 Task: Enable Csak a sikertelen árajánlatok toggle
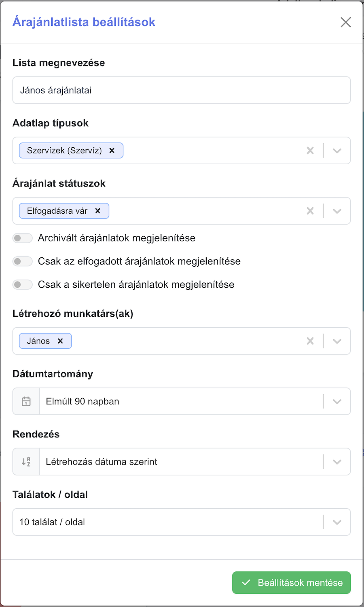pyautogui.click(x=23, y=284)
